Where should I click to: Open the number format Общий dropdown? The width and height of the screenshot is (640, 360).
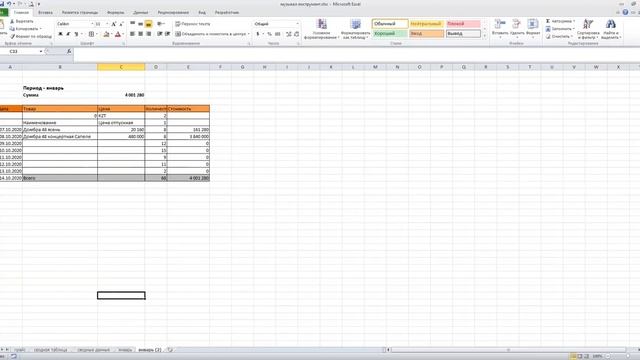[297, 24]
